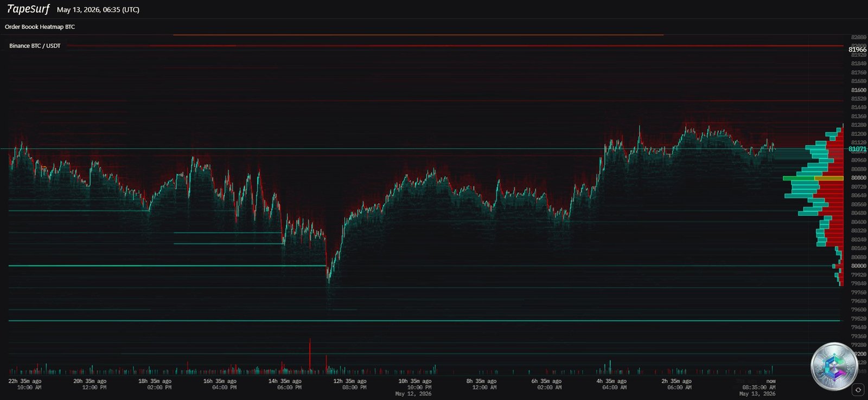Click the "20h 35m ago" time label
The height and width of the screenshot is (400, 868).
90,381
